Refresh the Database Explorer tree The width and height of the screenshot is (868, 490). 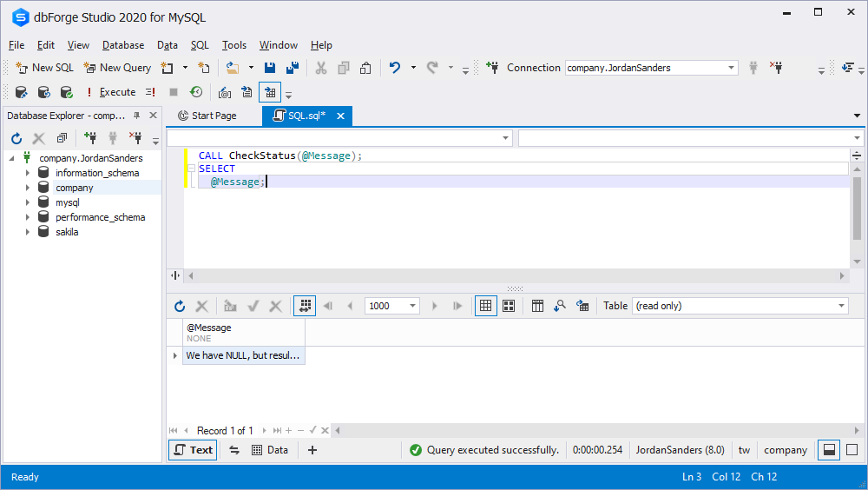point(16,138)
